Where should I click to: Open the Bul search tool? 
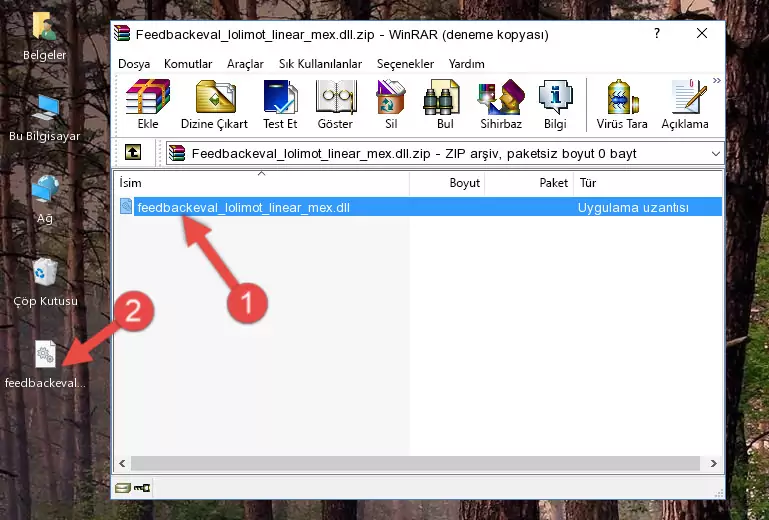pos(445,104)
